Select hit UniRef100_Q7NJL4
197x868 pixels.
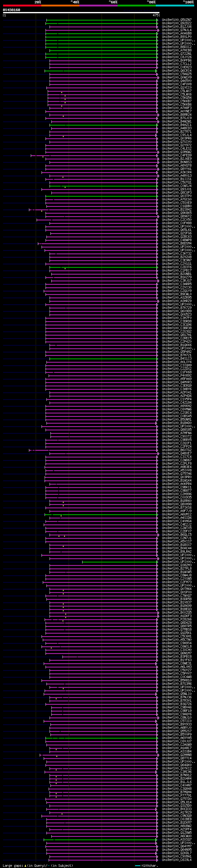click(x=177, y=30)
